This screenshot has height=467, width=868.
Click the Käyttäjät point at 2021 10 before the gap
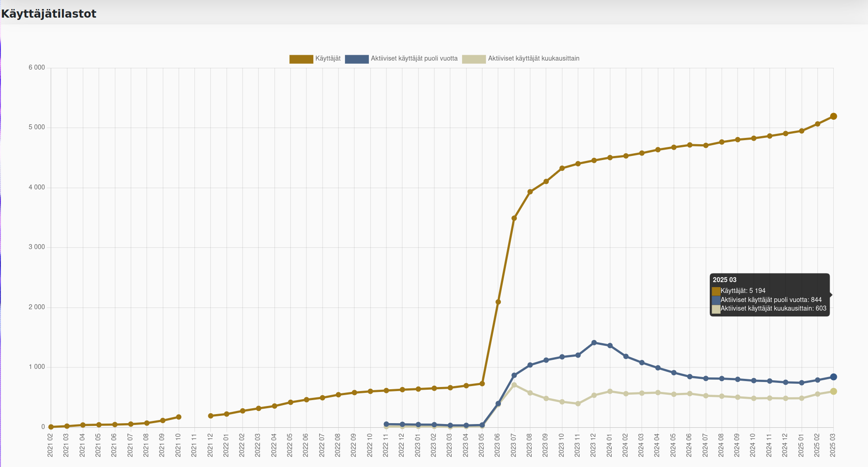179,417
